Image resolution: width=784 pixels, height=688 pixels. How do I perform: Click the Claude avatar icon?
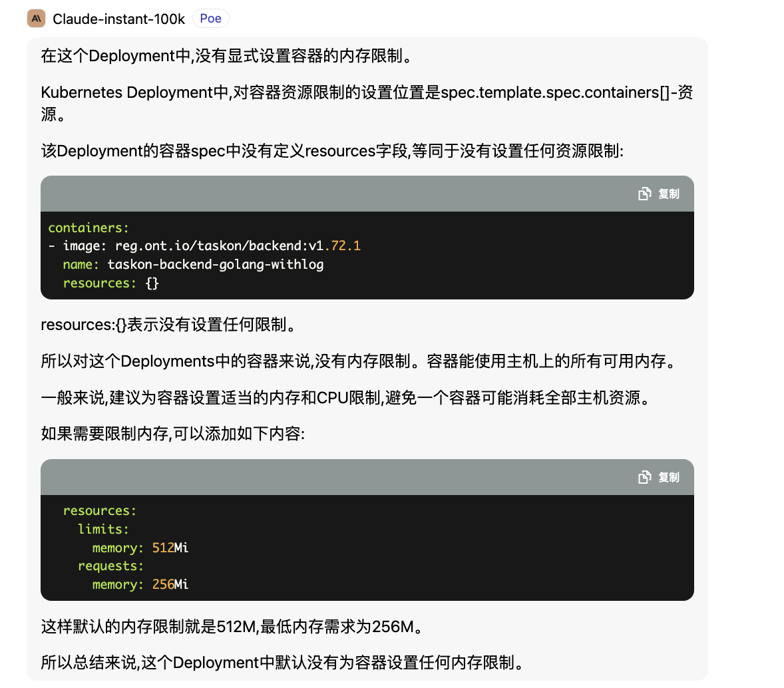(36, 19)
